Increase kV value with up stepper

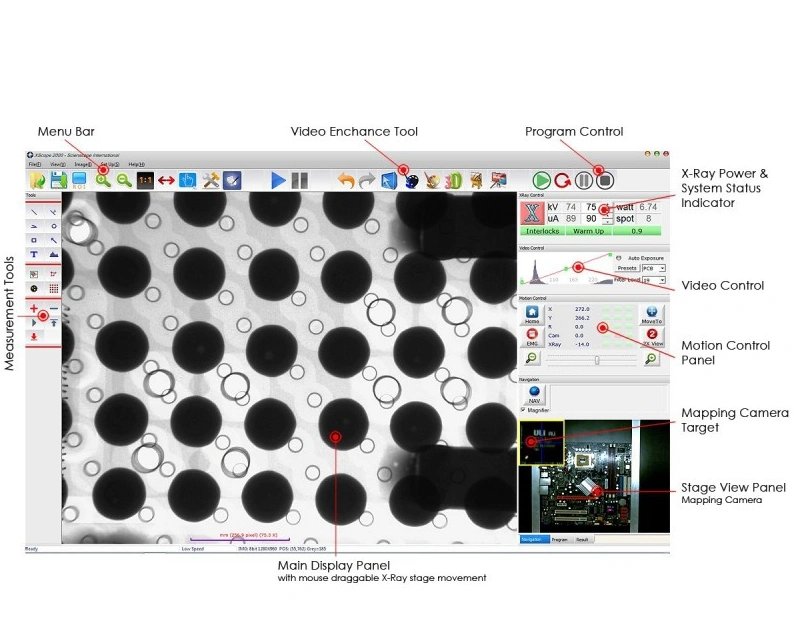tap(607, 204)
